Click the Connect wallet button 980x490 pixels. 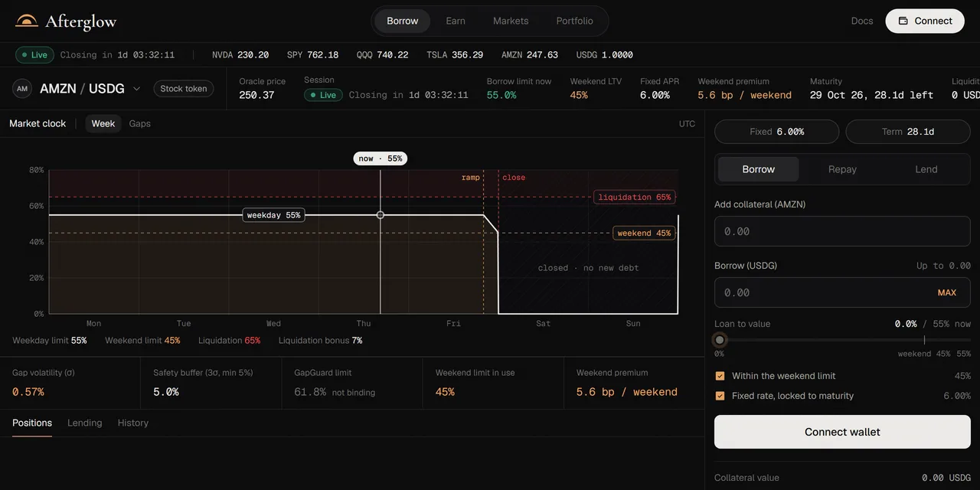point(842,432)
